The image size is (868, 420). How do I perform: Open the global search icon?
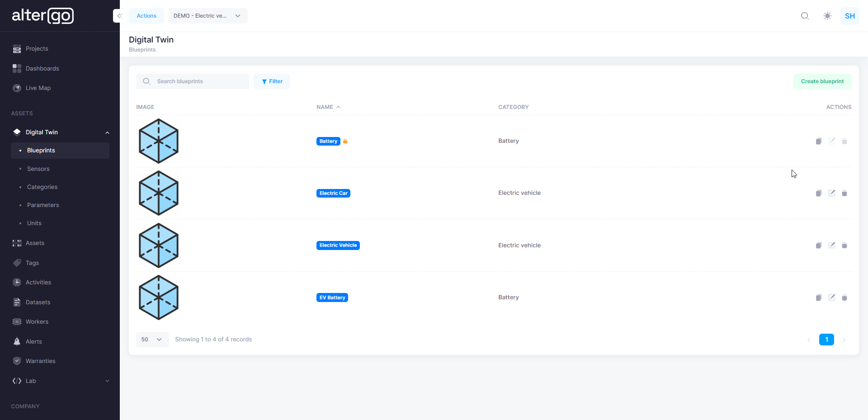(805, 16)
